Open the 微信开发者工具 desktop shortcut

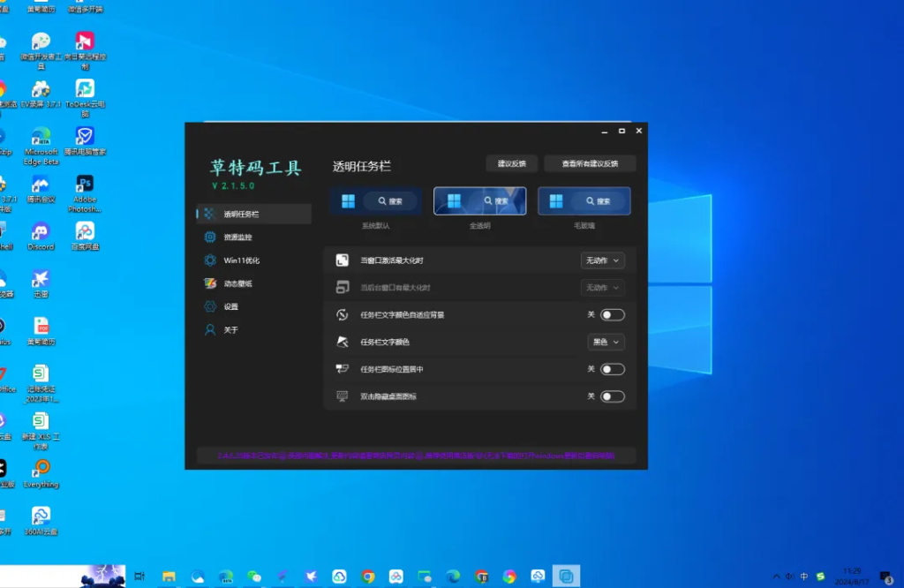(x=41, y=50)
